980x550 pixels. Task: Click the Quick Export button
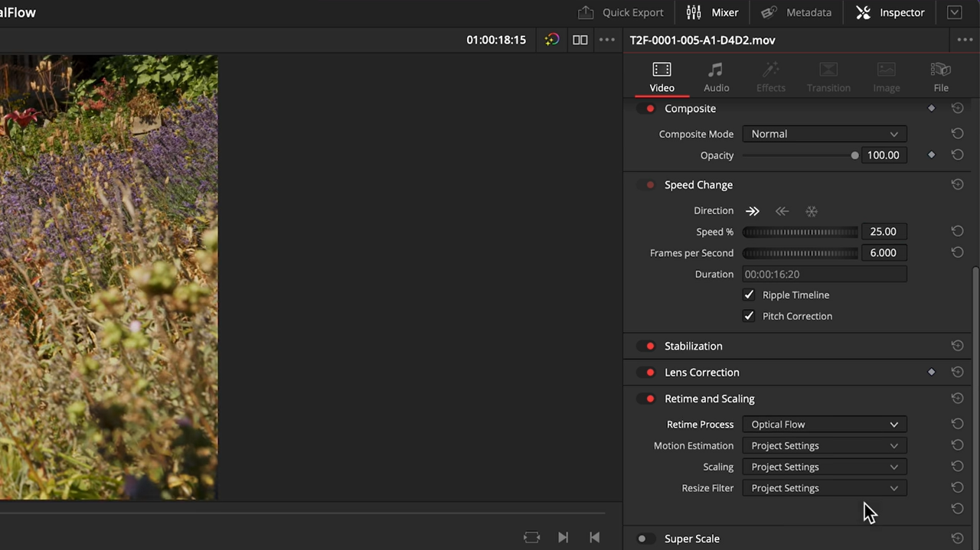point(620,12)
